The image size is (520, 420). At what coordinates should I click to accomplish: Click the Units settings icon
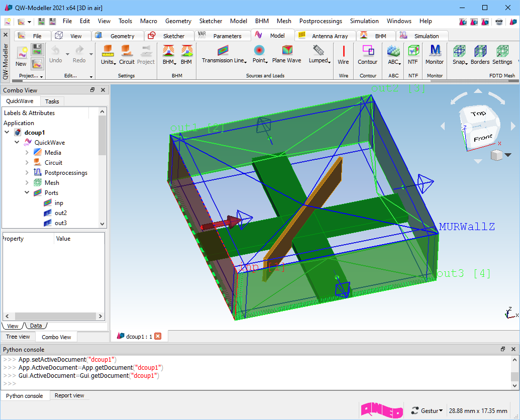108,51
